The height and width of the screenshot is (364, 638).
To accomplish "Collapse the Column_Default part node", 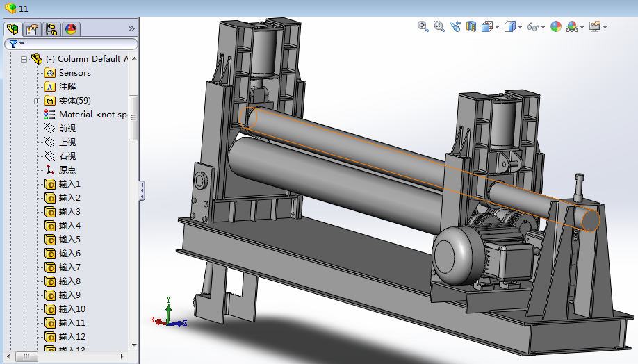I will point(24,59).
